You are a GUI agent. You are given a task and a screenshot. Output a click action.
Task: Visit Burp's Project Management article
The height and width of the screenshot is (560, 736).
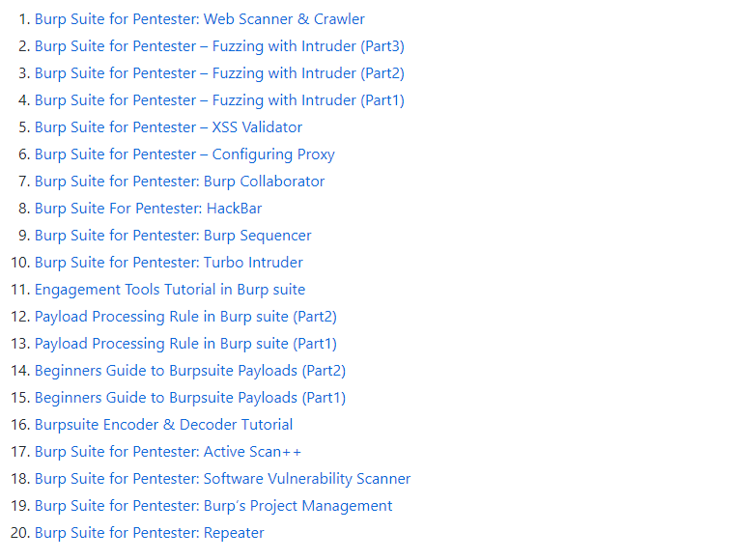(213, 506)
